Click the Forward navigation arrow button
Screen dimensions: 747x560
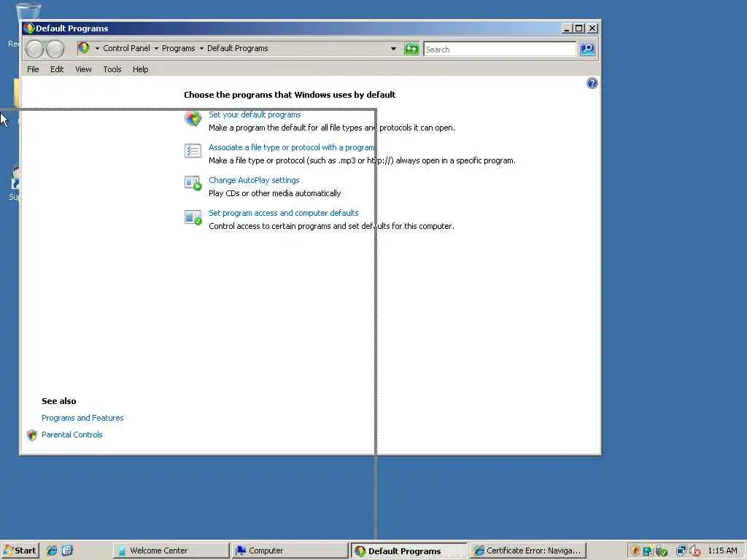(55, 49)
